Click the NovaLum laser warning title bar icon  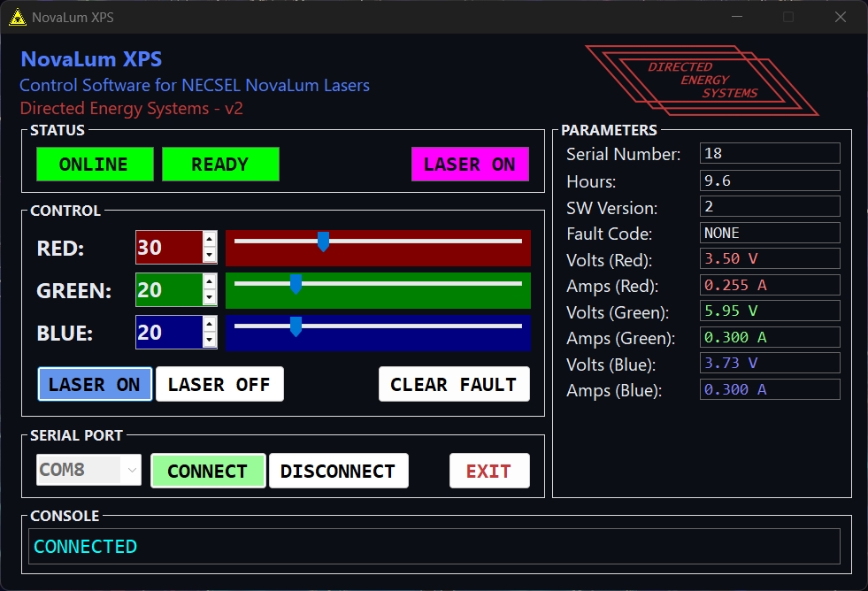[17, 17]
